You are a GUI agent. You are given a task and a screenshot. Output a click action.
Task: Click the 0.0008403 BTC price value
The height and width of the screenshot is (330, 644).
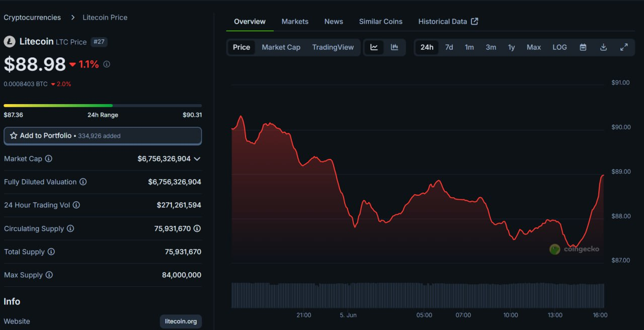point(26,84)
